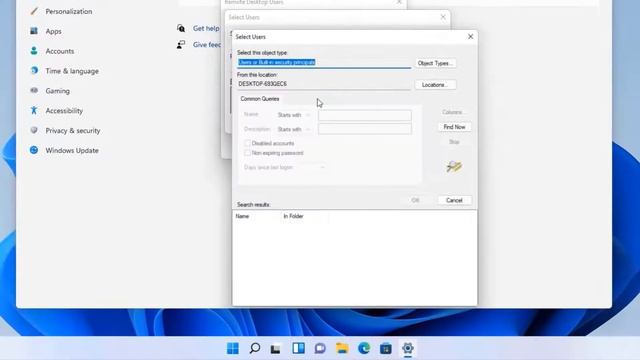Viewport: 640px width, 360px height.
Task: Click the Apps icon in sidebar
Action: pyautogui.click(x=34, y=31)
